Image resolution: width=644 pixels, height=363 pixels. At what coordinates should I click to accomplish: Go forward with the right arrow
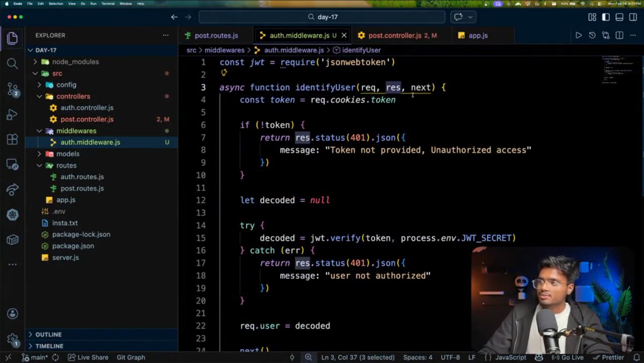click(x=188, y=17)
